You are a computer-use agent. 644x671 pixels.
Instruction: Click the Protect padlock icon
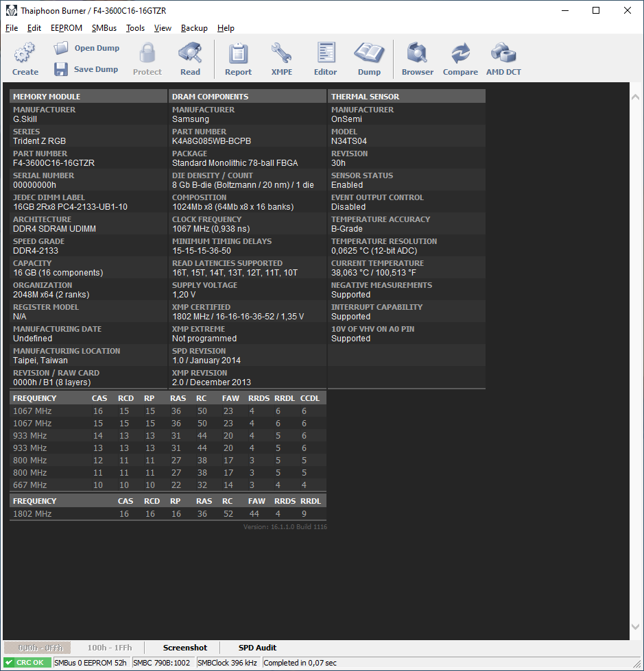tap(147, 53)
